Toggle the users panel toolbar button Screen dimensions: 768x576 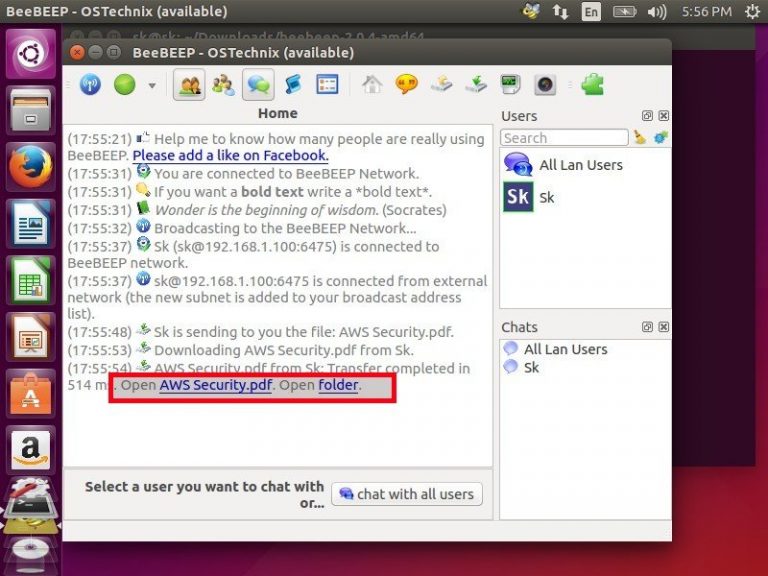click(x=190, y=85)
